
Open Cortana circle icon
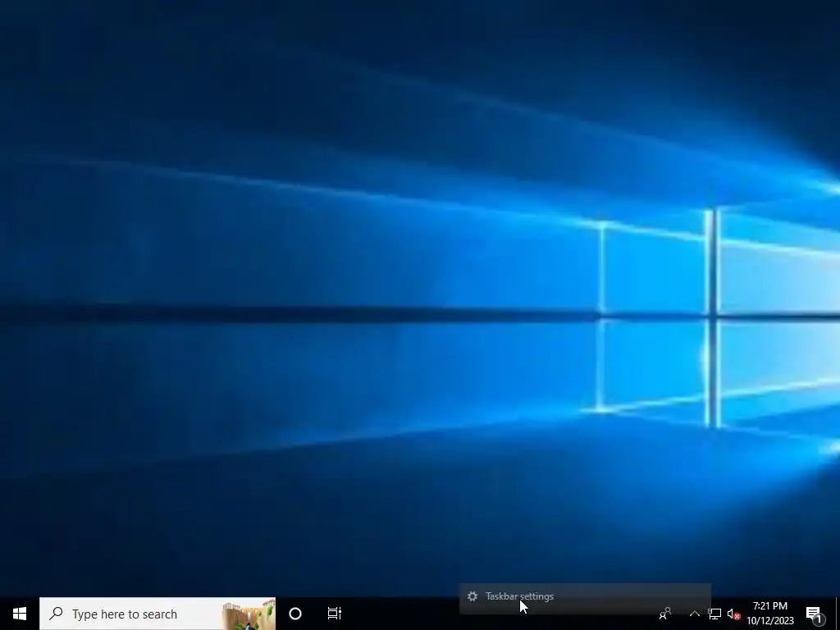pos(295,614)
